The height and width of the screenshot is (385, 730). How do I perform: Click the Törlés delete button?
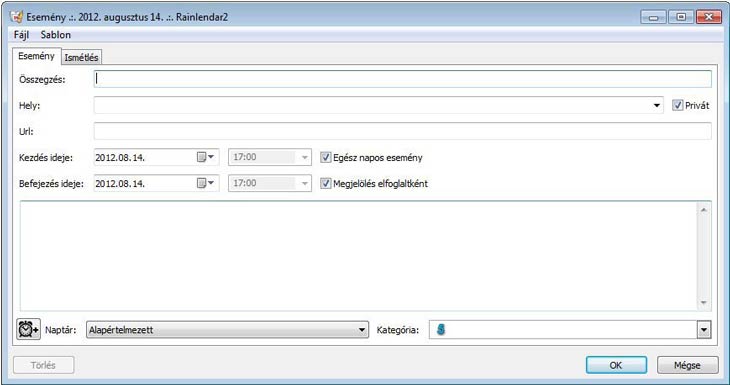(x=43, y=365)
